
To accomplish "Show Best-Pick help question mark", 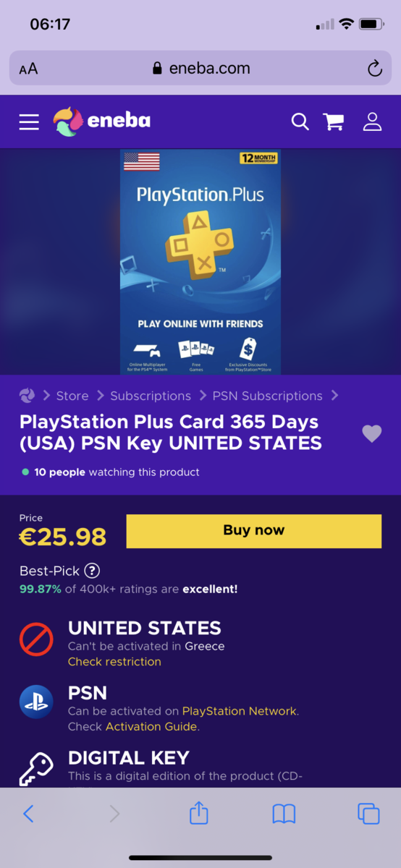I will pos(92,571).
